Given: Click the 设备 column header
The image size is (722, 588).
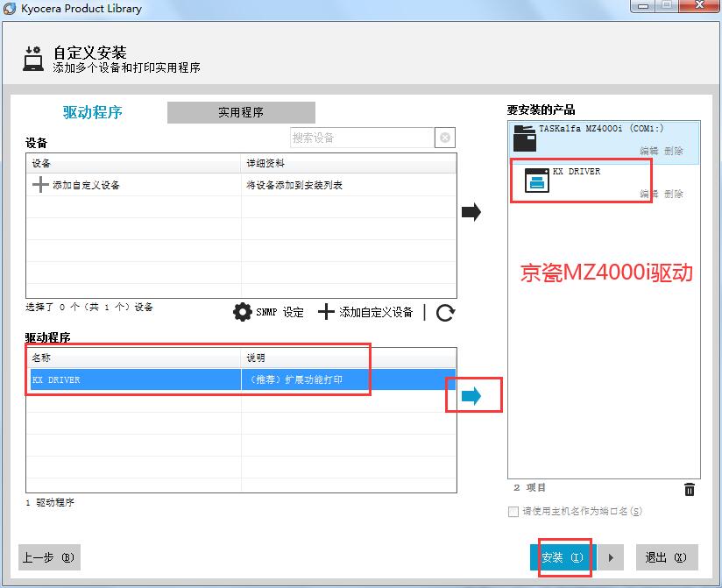Looking at the screenshot, I should point(133,164).
